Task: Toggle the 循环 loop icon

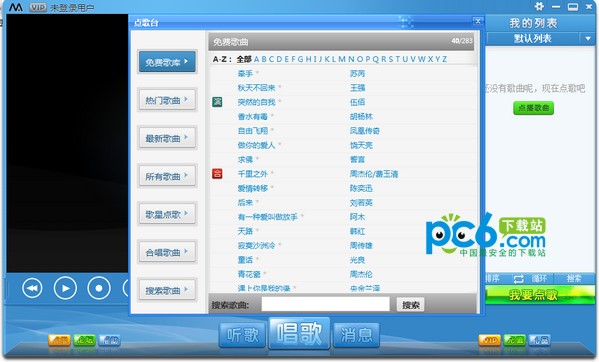Action: [x=519, y=279]
